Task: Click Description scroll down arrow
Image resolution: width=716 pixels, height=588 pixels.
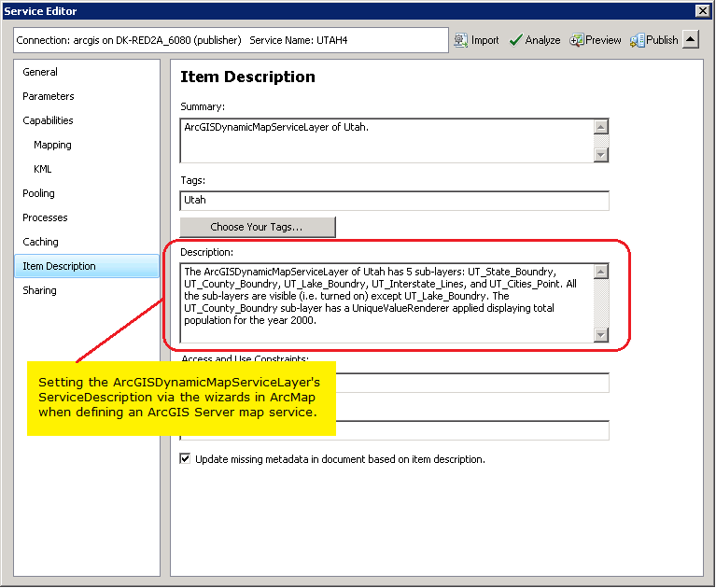Action: (x=601, y=335)
